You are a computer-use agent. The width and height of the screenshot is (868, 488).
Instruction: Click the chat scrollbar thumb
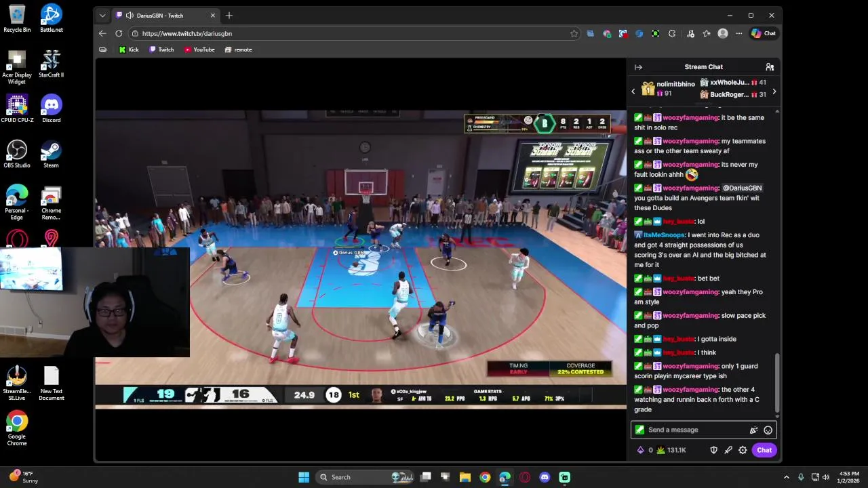click(x=777, y=382)
